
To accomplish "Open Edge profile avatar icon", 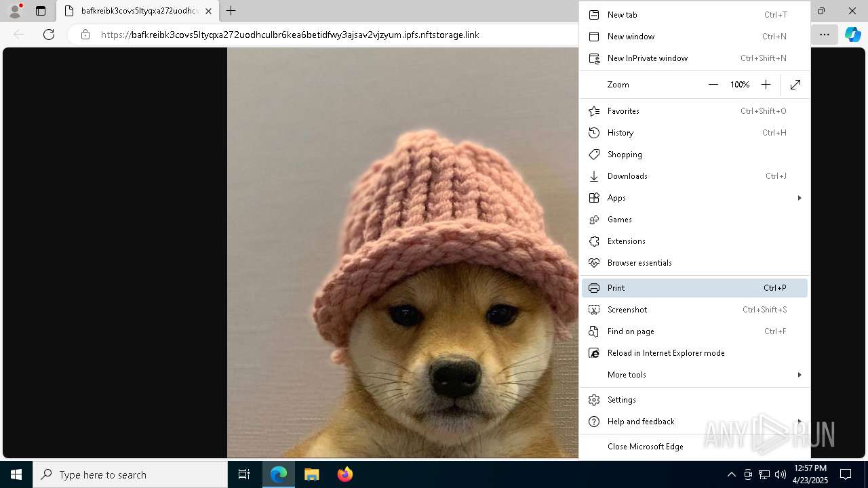I will coord(15,11).
